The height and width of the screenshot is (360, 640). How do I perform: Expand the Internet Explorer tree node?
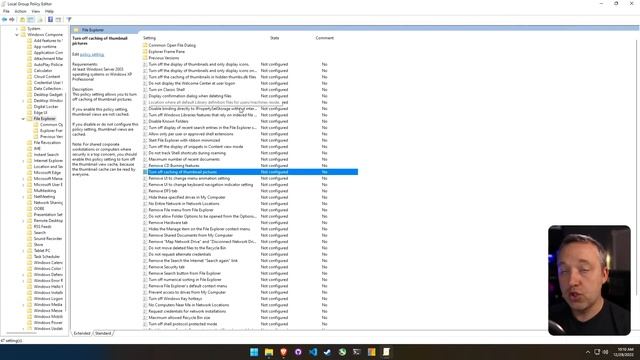click(x=23, y=161)
